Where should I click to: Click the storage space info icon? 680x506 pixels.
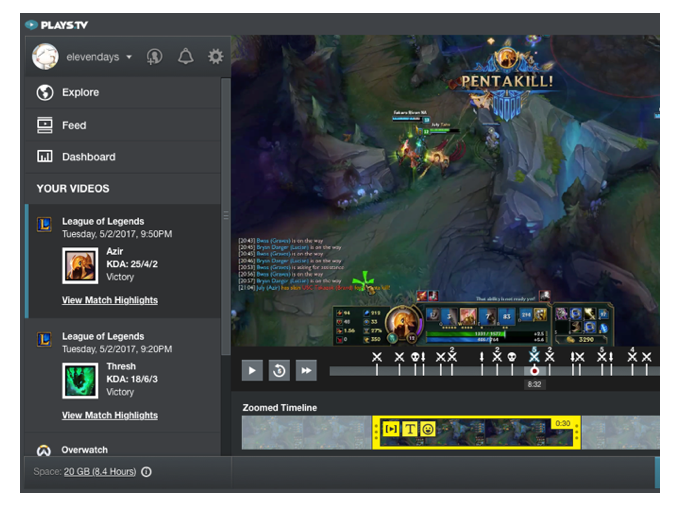pyautogui.click(x=147, y=472)
